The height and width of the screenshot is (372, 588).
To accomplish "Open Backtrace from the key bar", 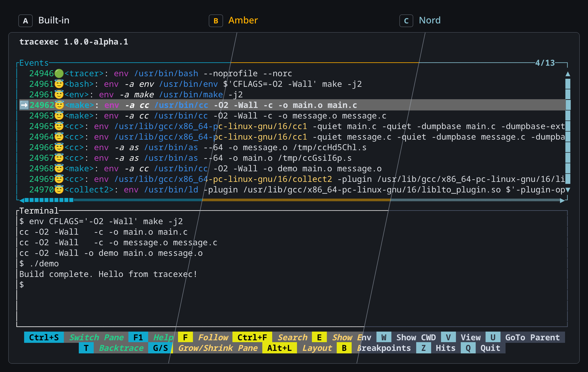I will click(x=121, y=348).
